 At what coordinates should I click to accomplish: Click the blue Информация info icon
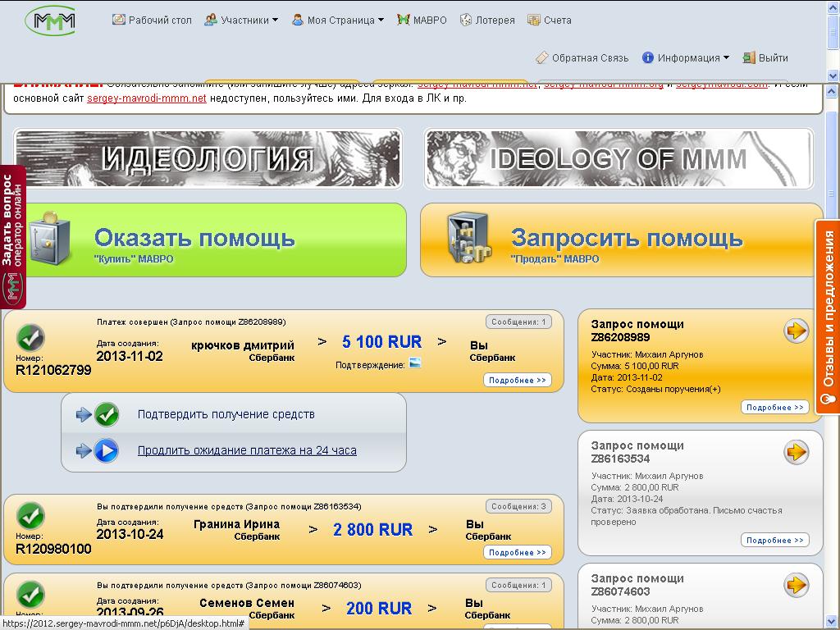click(648, 57)
